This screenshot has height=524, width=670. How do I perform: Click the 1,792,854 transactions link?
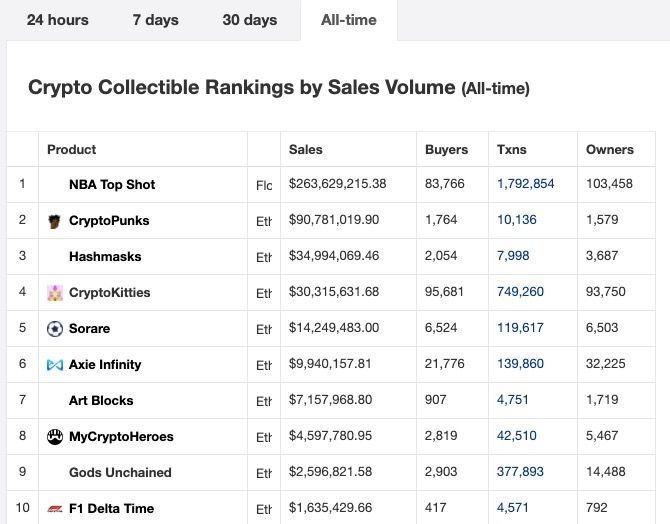point(526,184)
